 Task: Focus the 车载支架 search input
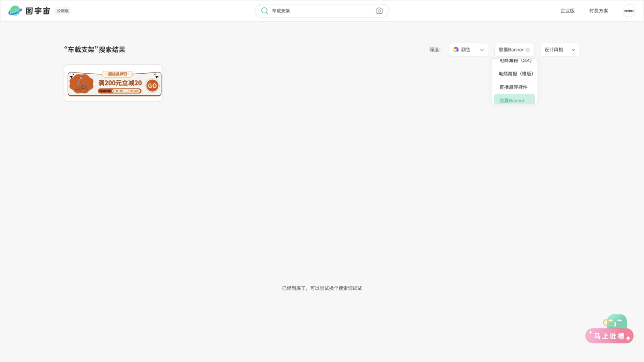[322, 11]
